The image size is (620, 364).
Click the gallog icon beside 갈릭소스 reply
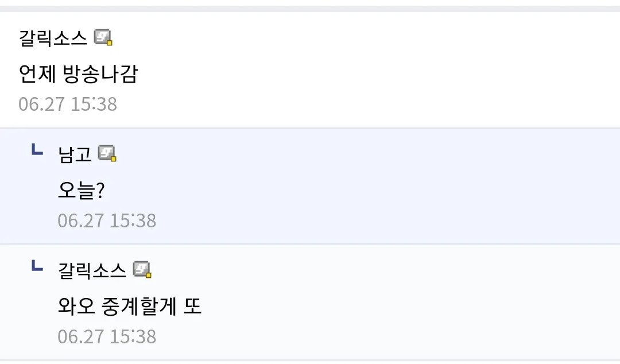(142, 270)
